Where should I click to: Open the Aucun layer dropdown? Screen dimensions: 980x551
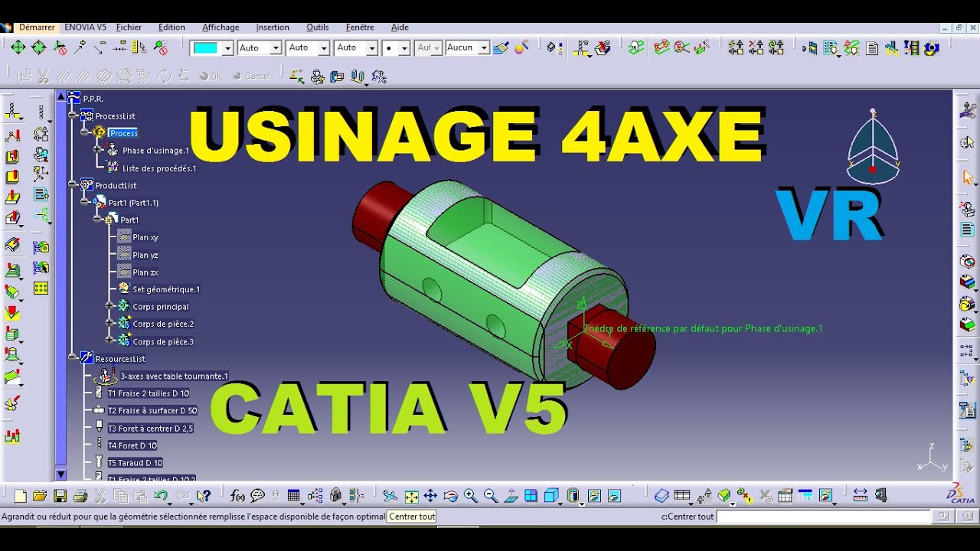[x=467, y=48]
